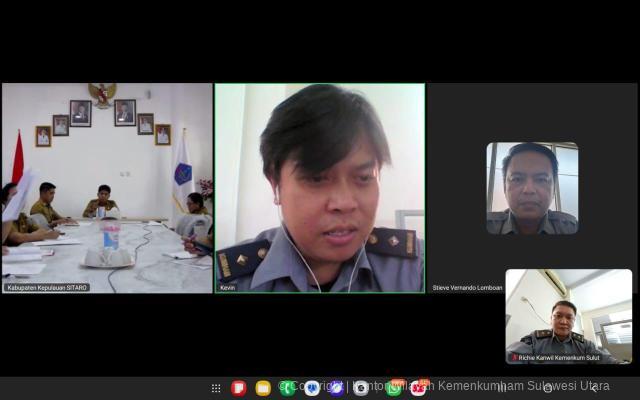Tap the recent apps navigation button
This screenshot has width=640, height=400.
pyautogui.click(x=502, y=388)
